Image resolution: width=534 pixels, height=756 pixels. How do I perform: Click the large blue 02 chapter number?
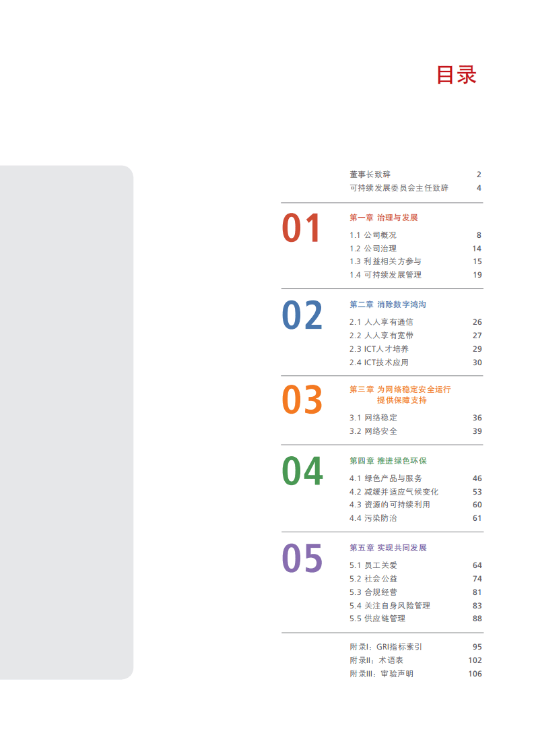302,315
